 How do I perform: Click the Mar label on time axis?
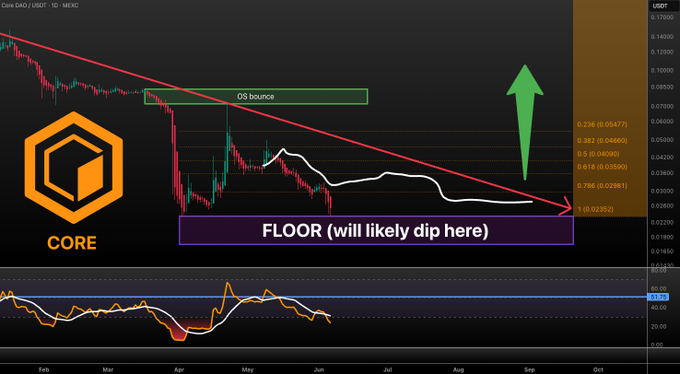point(108,370)
